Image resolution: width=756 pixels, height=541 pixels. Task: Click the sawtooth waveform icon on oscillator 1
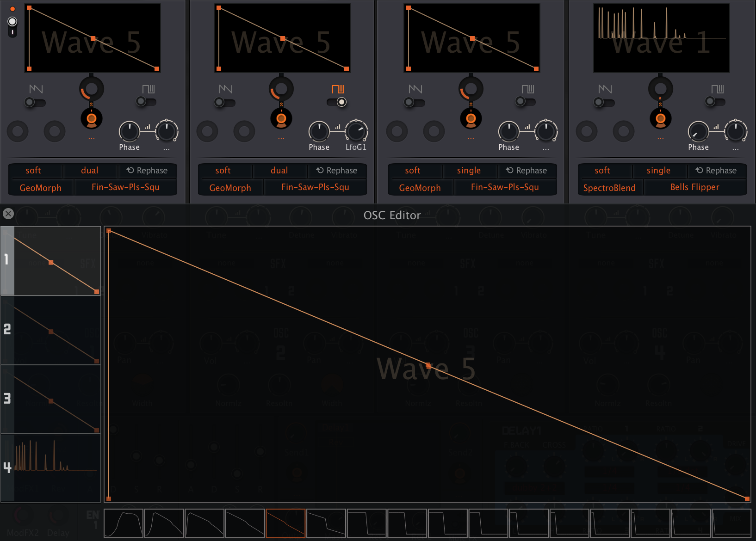click(x=36, y=89)
